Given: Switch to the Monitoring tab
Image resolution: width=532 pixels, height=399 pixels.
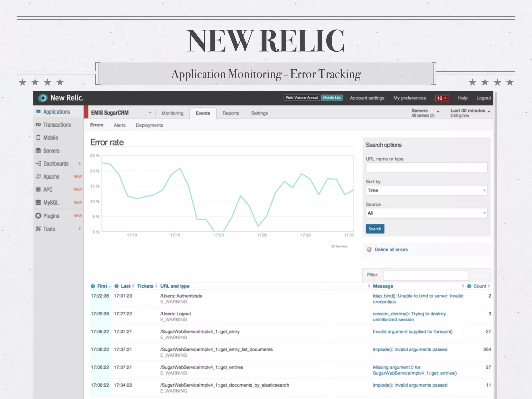Looking at the screenshot, I should (172, 113).
